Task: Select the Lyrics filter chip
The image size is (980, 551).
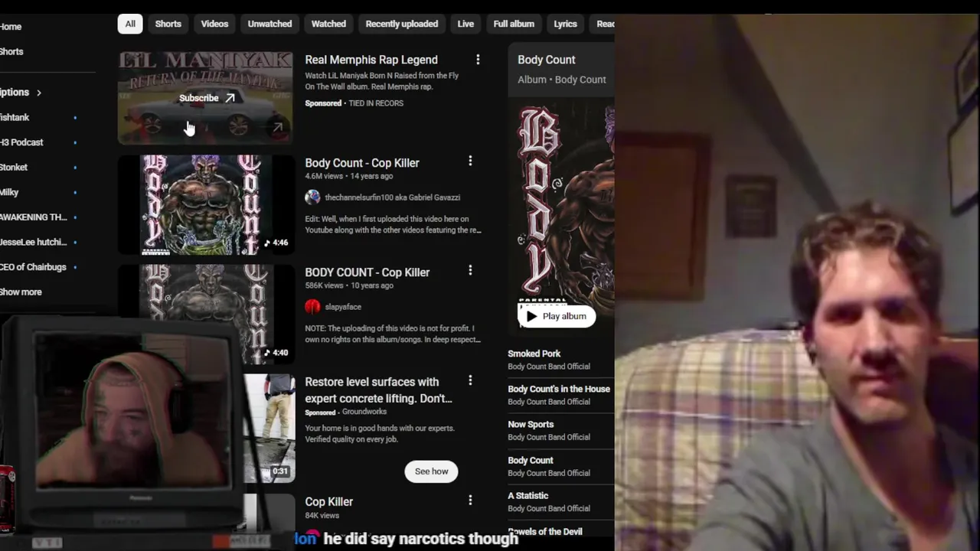Action: pyautogui.click(x=565, y=24)
